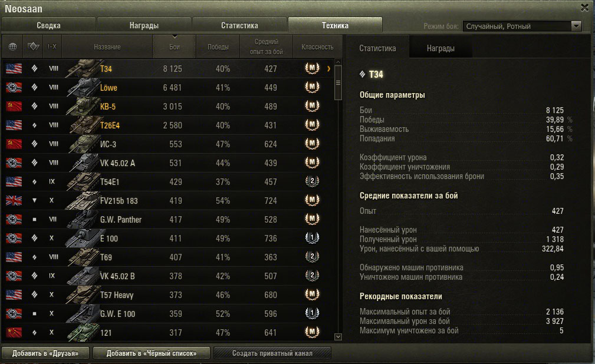Click the first class badge for E 100

click(312, 239)
